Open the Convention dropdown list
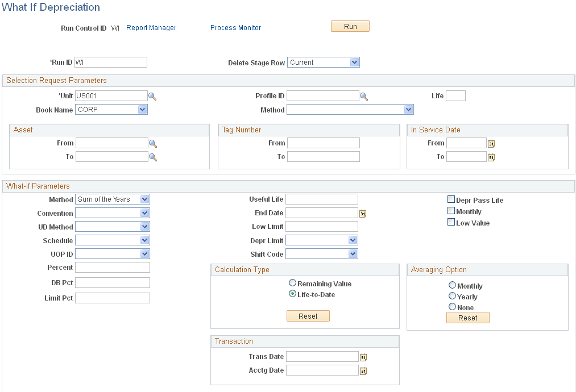 tap(145, 213)
